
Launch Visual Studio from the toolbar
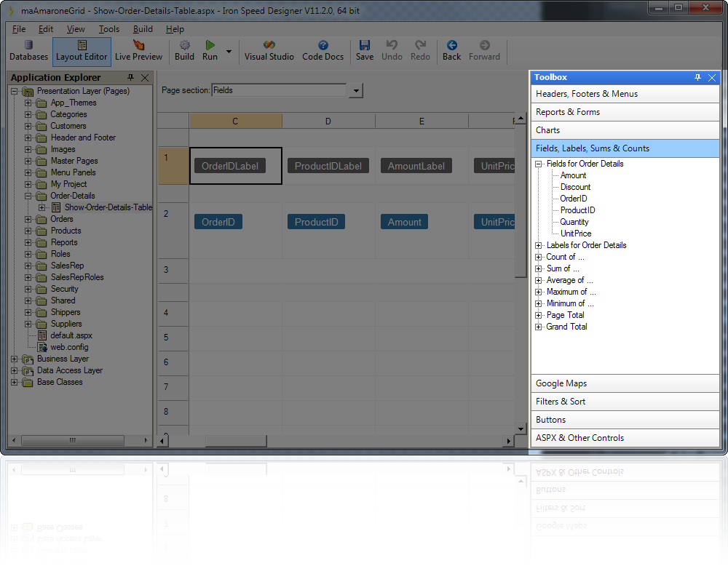point(269,51)
